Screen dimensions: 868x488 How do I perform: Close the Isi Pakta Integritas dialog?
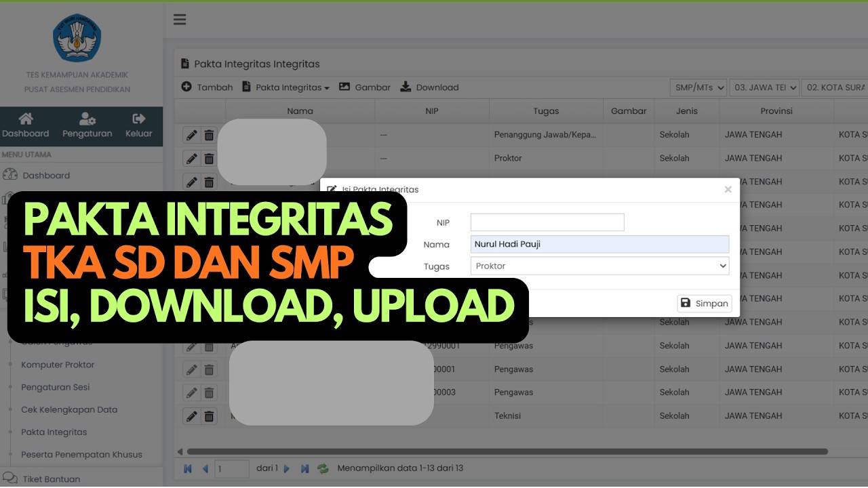[728, 190]
